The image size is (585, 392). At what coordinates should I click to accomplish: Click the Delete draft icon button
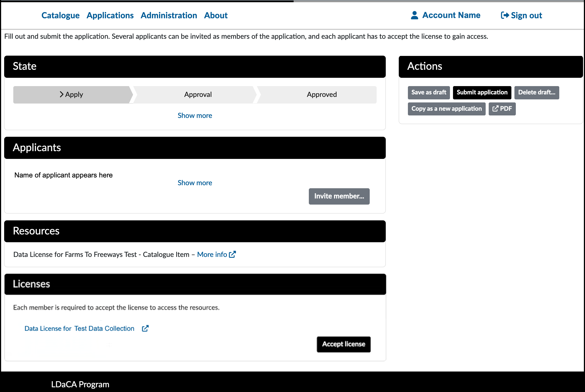(537, 92)
